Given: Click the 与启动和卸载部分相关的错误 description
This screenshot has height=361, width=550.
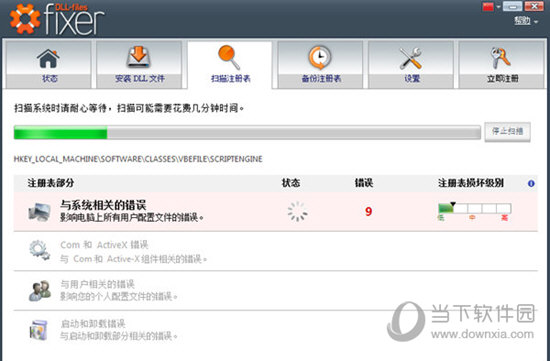Looking at the screenshot, I should (119, 336).
